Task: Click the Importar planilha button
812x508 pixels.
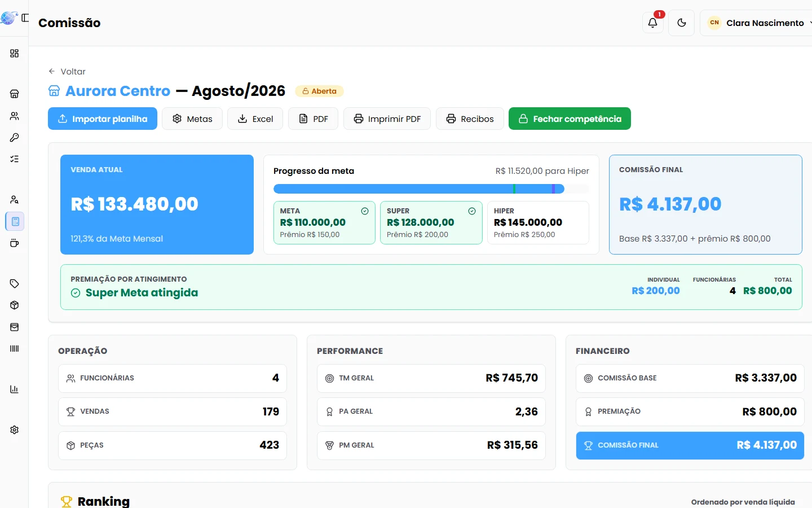Action: click(103, 119)
